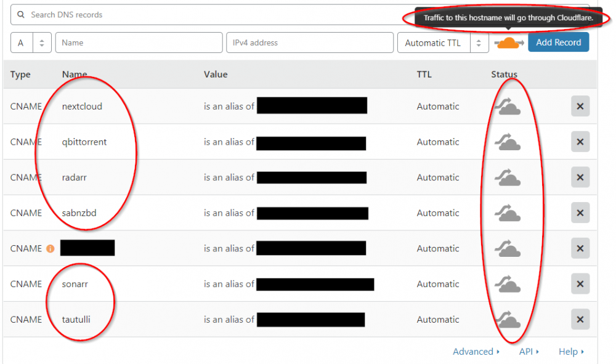The height and width of the screenshot is (364, 616).
Task: Click the sonarr record name
Action: [x=75, y=284]
